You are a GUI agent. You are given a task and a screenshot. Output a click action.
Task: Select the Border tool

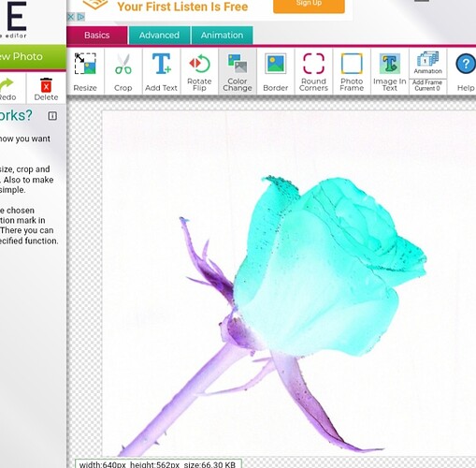pyautogui.click(x=275, y=71)
